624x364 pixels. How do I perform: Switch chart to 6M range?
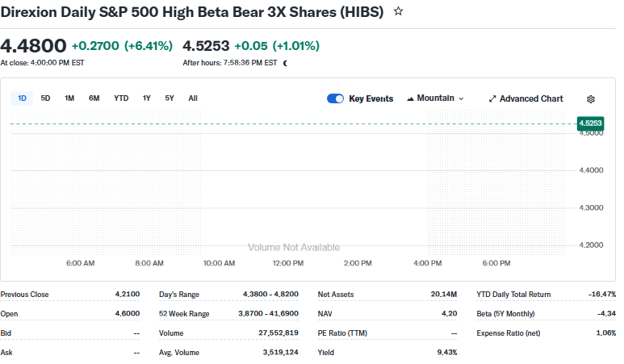pyautogui.click(x=94, y=98)
